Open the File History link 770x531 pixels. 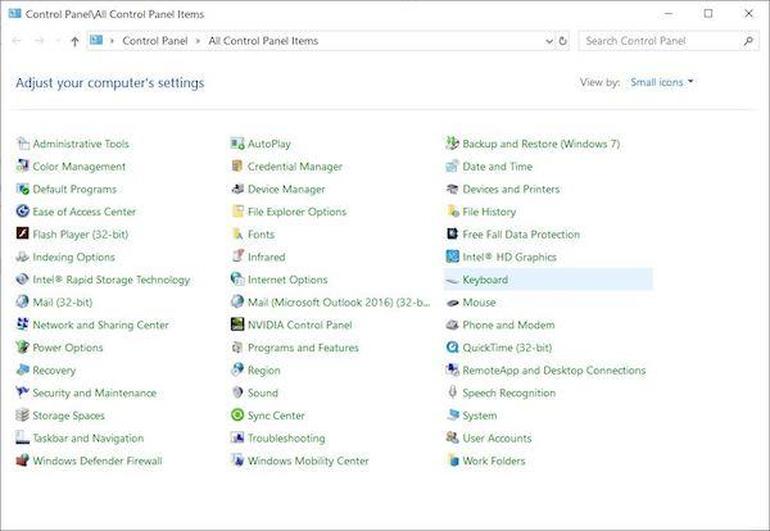click(489, 212)
